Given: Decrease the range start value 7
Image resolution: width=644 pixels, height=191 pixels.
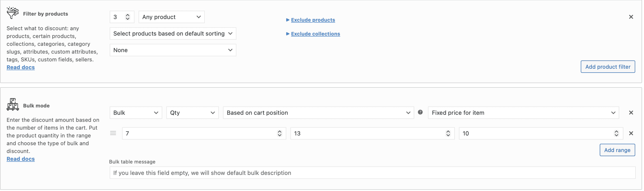Looking at the screenshot, I should click(279, 136).
